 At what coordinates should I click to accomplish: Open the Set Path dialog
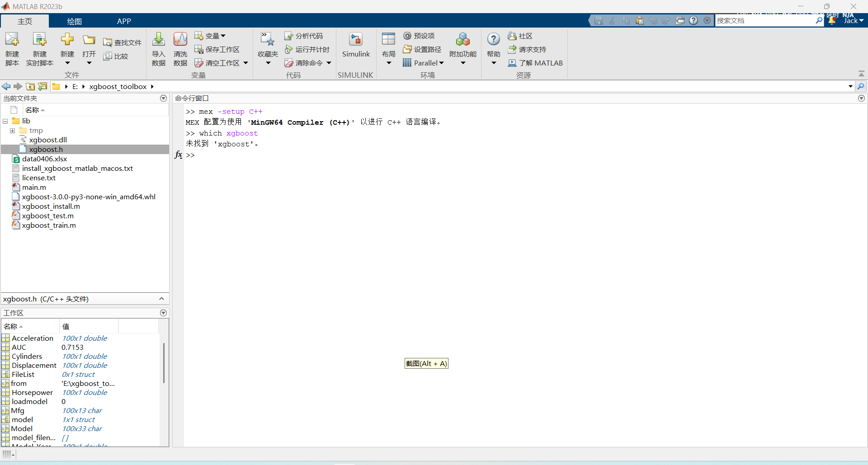coord(423,49)
